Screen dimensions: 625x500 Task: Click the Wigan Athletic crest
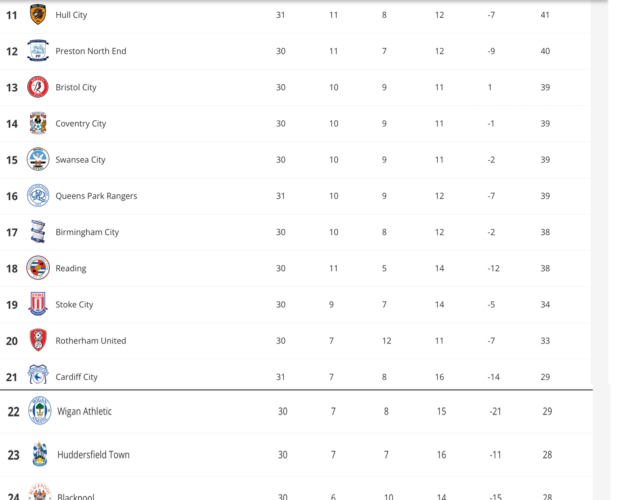coord(39,411)
